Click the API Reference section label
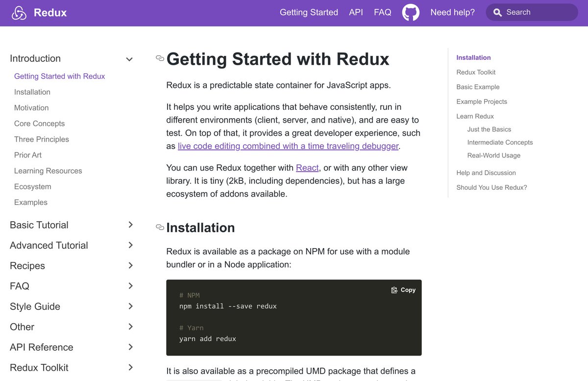Image resolution: width=588 pixels, height=381 pixels. pyautogui.click(x=42, y=347)
